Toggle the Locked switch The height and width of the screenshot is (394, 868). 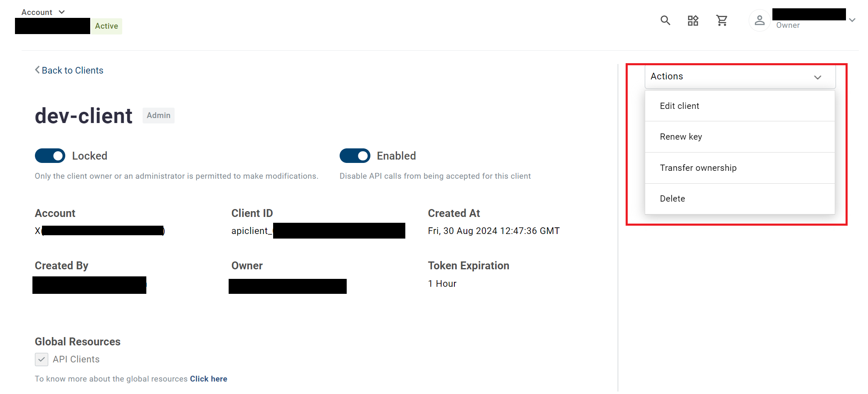tap(50, 156)
